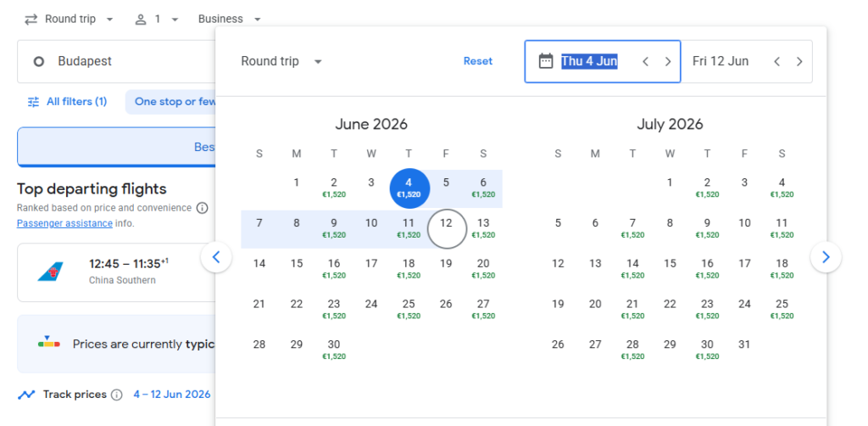Click the Prices are currently typical banner

[116, 344]
